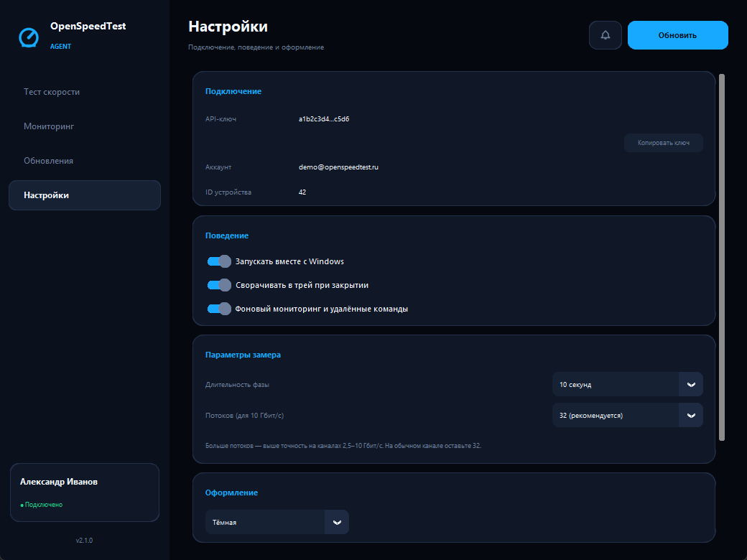Click account email demo@openspeedtest.ru
This screenshot has height=560, width=747.
tap(338, 167)
